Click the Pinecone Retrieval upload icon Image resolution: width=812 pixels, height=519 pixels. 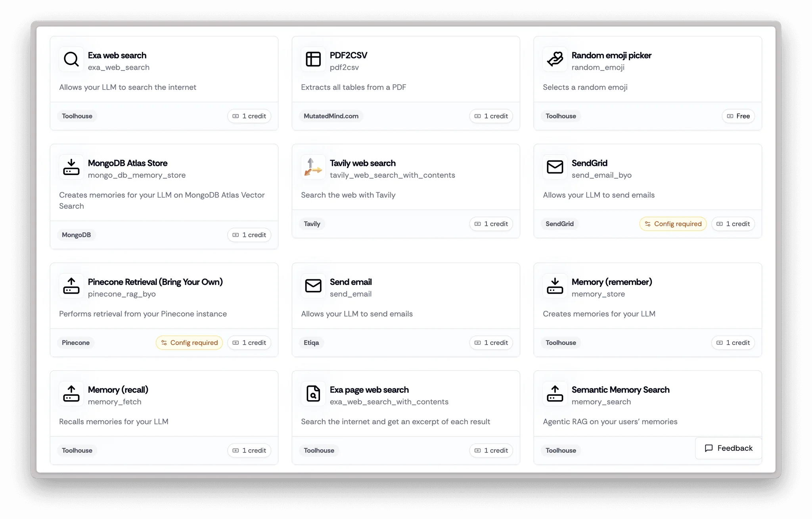pos(71,286)
